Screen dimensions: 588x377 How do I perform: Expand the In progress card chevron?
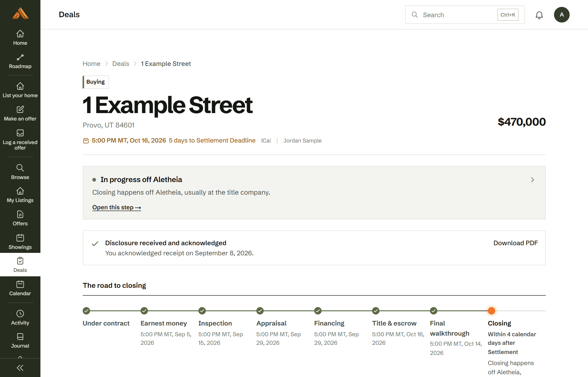(x=533, y=180)
